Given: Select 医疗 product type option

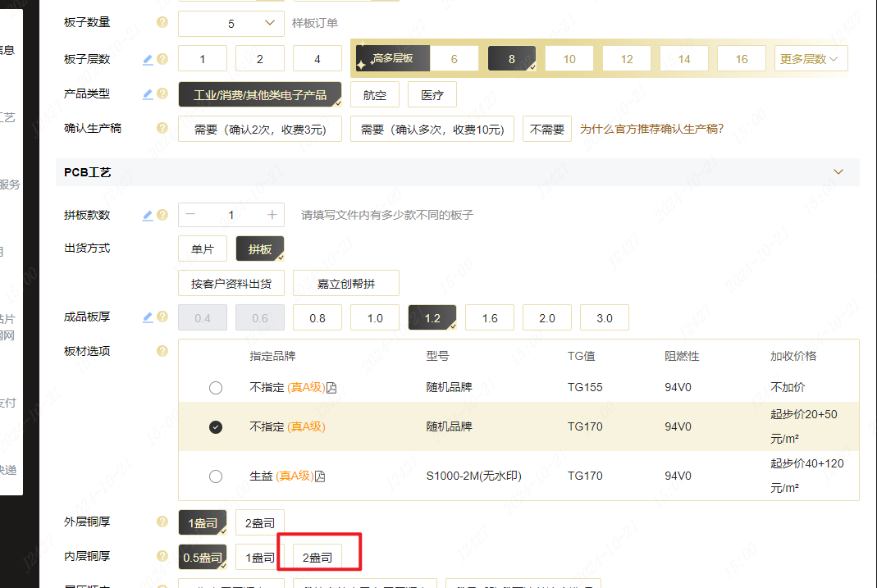Looking at the screenshot, I should (x=432, y=95).
